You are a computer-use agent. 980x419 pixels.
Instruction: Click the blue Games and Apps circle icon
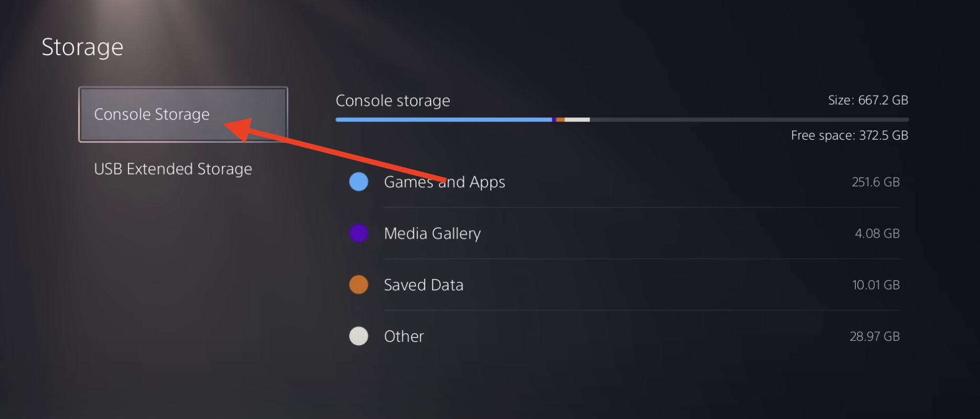pyautogui.click(x=358, y=181)
